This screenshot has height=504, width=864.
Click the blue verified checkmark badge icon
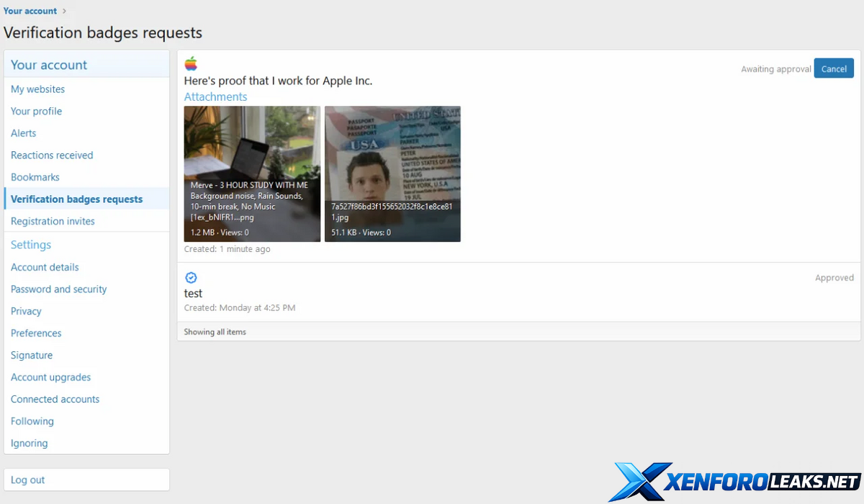191,278
